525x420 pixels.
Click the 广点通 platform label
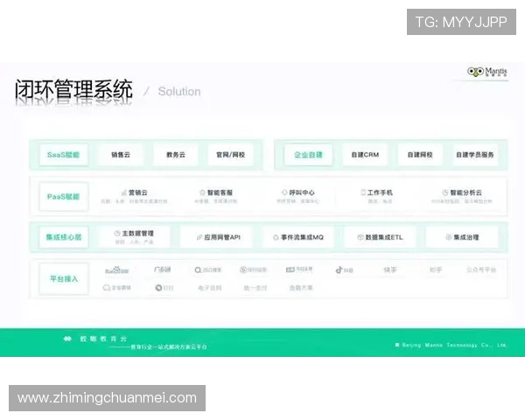pos(163,269)
